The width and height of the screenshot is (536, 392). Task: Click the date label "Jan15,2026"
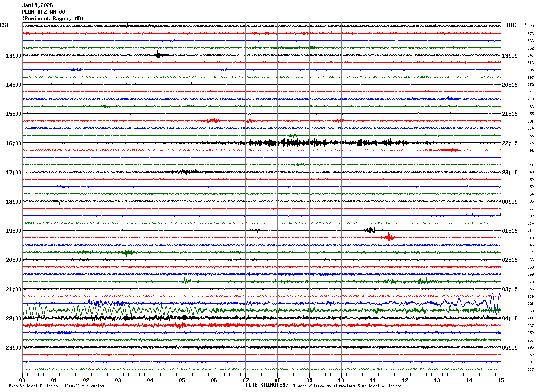37,5
